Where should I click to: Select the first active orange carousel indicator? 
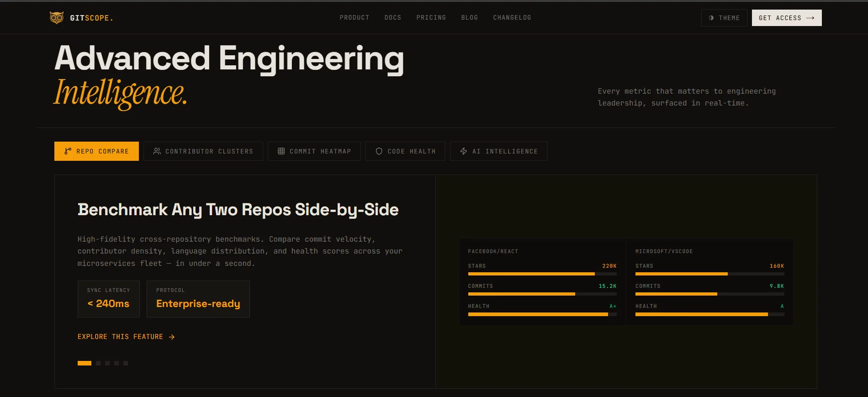point(85,363)
